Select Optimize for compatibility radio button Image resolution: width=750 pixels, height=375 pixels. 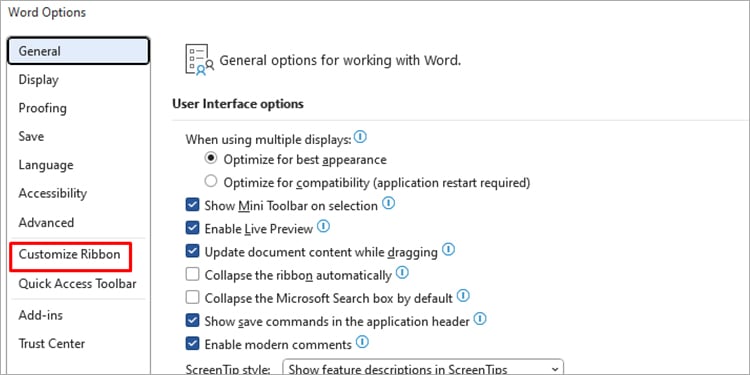pyautogui.click(x=210, y=182)
